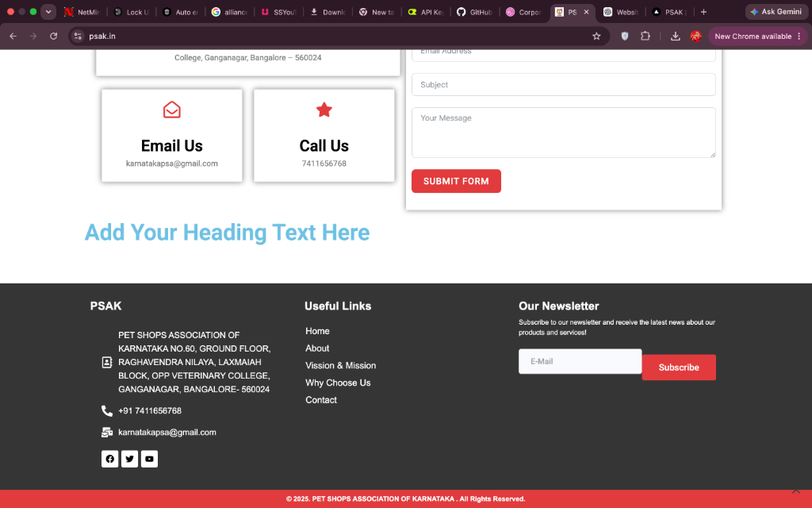Click the Subscribe button
The image size is (812, 508).
pyautogui.click(x=679, y=368)
